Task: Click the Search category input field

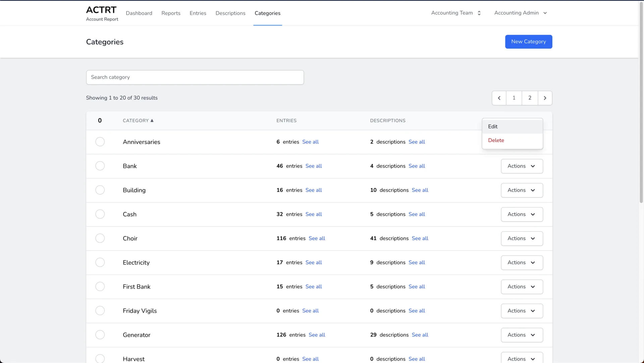Action: point(195,77)
